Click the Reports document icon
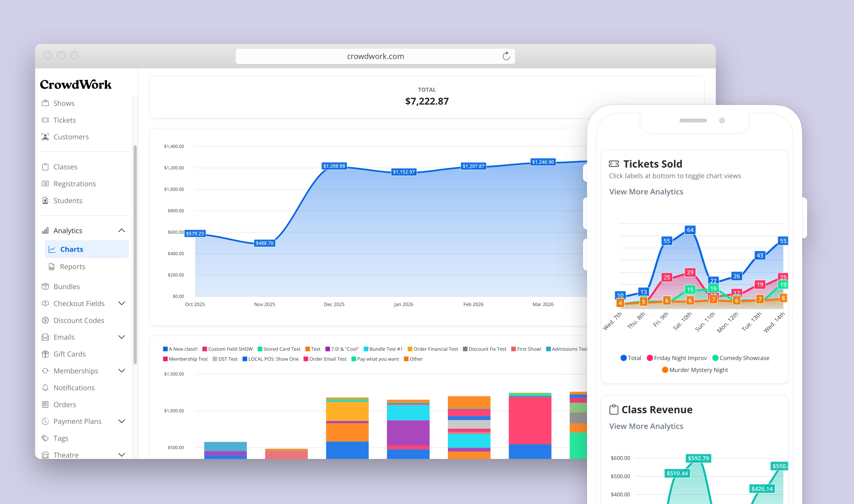The height and width of the screenshot is (504, 854). pos(52,267)
